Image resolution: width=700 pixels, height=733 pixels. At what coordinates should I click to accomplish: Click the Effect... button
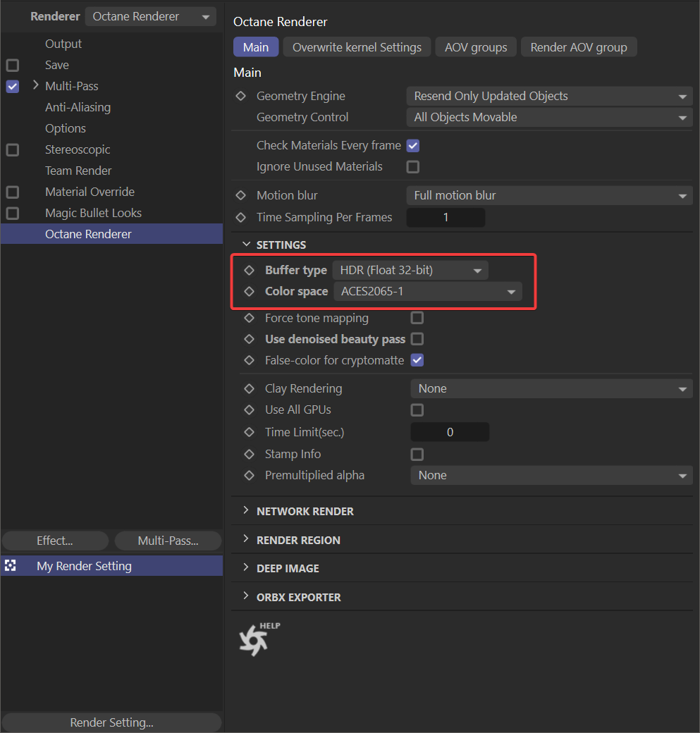(54, 541)
